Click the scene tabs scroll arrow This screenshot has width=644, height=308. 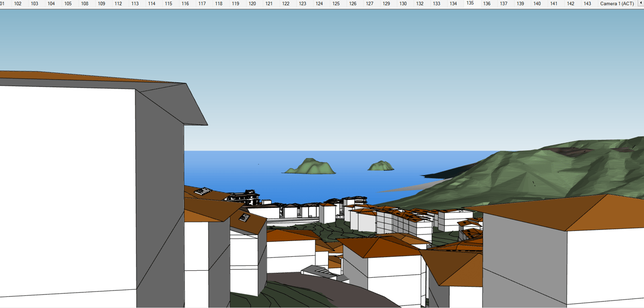click(x=640, y=4)
